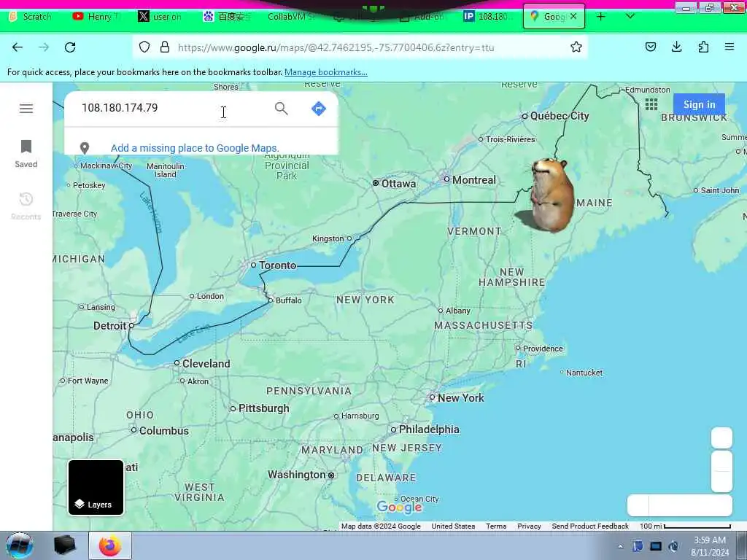Click the Philadelphia map label
The width and height of the screenshot is (747, 560).
point(429,429)
